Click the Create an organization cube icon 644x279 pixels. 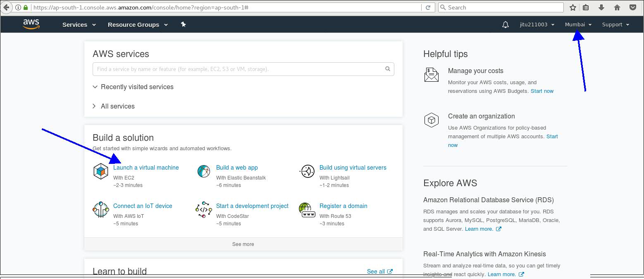click(431, 120)
